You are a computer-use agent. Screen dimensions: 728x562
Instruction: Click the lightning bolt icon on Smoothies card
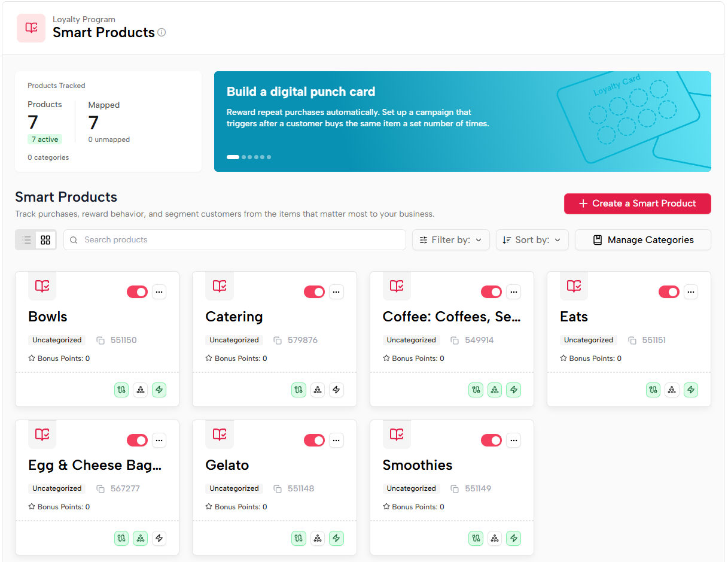pyautogui.click(x=513, y=538)
